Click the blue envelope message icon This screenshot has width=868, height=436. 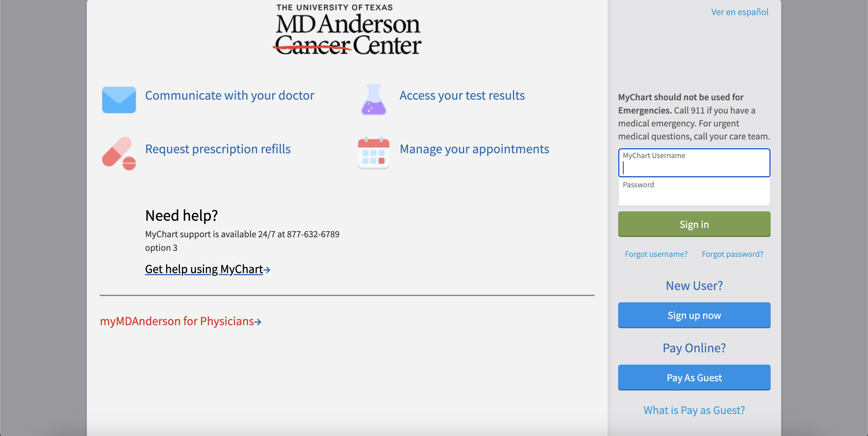pos(119,100)
